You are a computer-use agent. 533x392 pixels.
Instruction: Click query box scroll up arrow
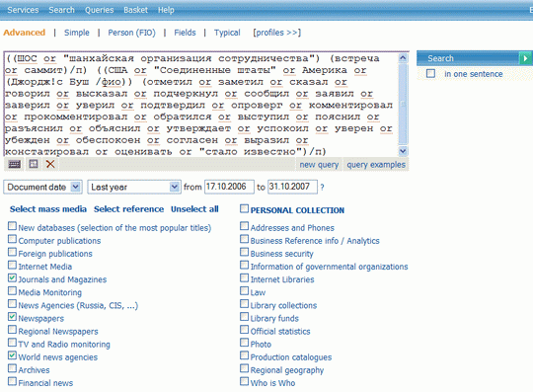coord(403,58)
